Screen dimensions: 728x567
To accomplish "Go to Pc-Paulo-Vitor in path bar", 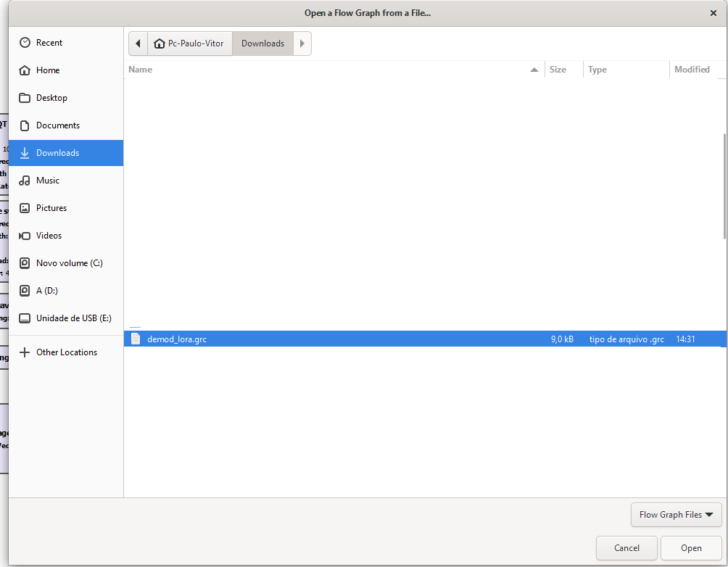I will (190, 44).
